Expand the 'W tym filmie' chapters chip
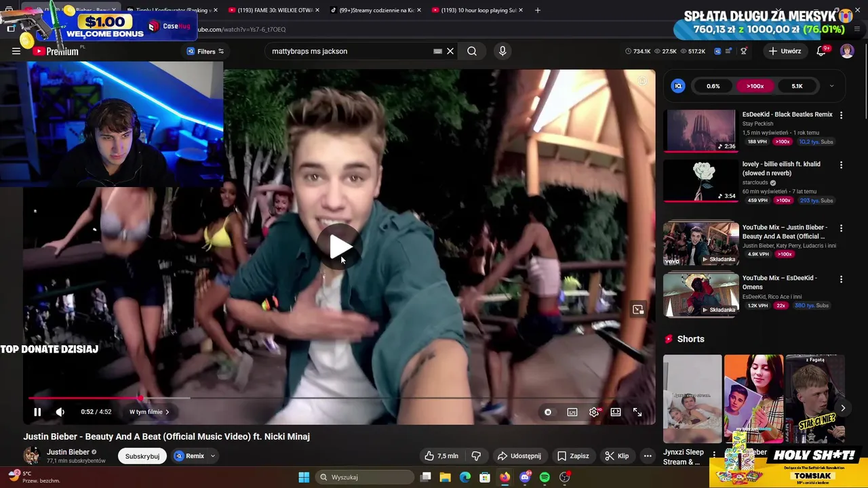 pyautogui.click(x=149, y=411)
